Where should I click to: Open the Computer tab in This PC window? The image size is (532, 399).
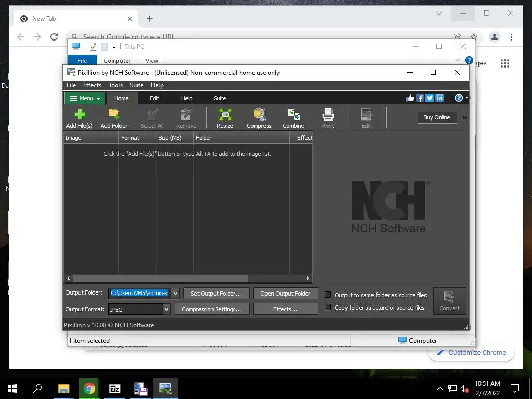[x=117, y=61]
